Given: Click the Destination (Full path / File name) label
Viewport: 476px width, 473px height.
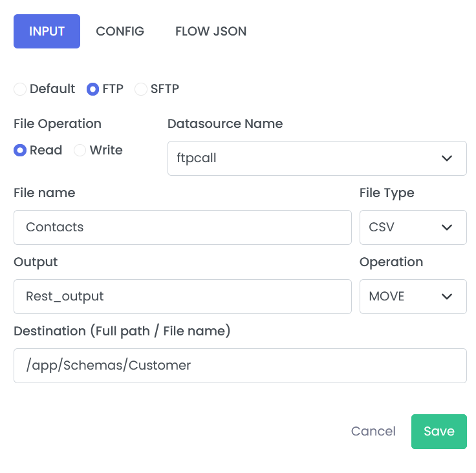Looking at the screenshot, I should pos(122,331).
